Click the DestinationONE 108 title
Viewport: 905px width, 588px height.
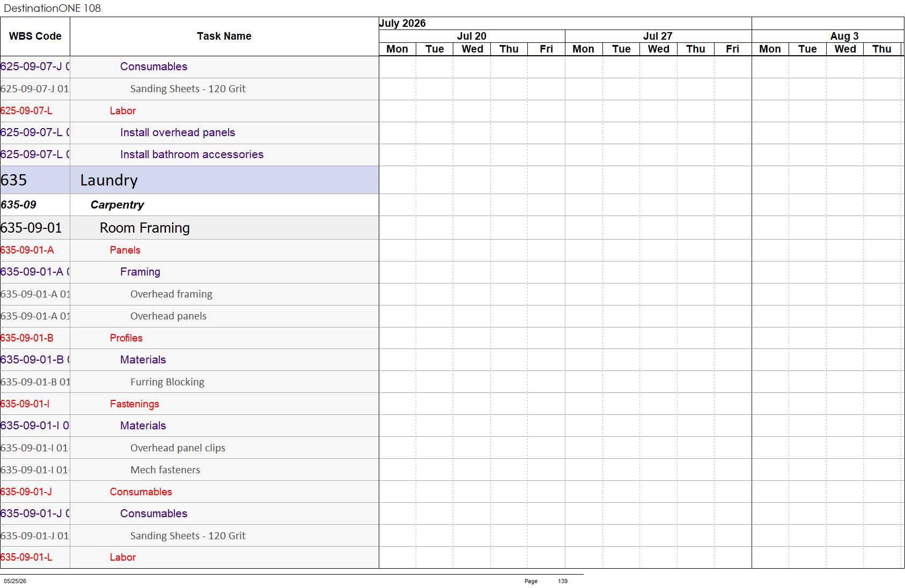tap(53, 8)
